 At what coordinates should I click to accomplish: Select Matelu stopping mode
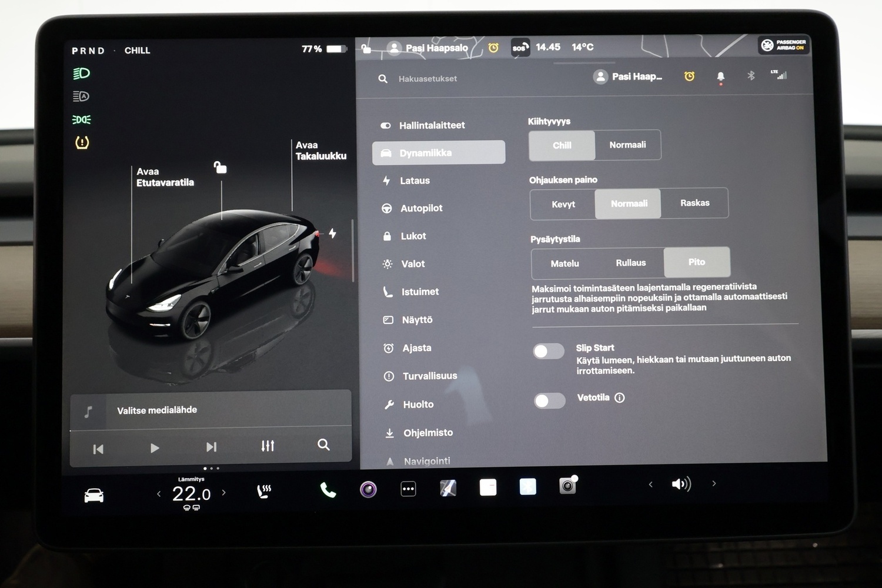click(565, 263)
